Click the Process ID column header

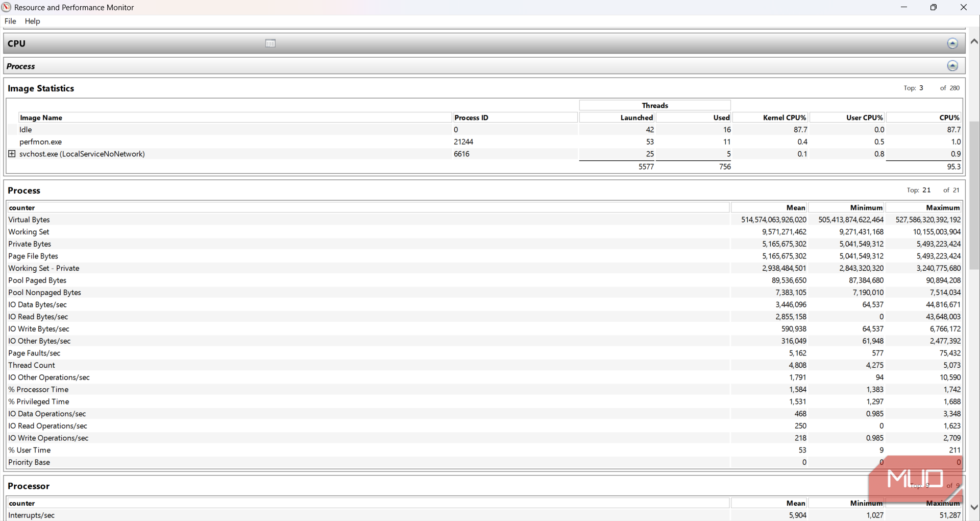[515, 117]
